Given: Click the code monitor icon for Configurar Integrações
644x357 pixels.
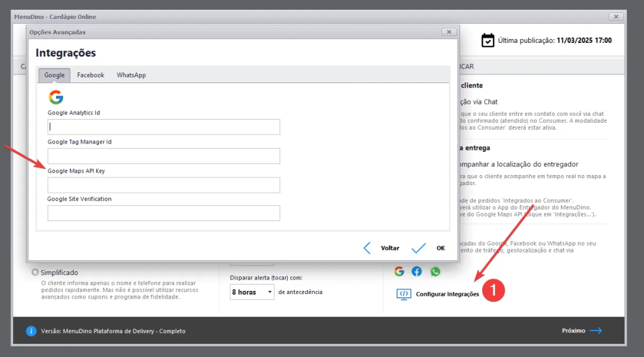Looking at the screenshot, I should point(404,294).
